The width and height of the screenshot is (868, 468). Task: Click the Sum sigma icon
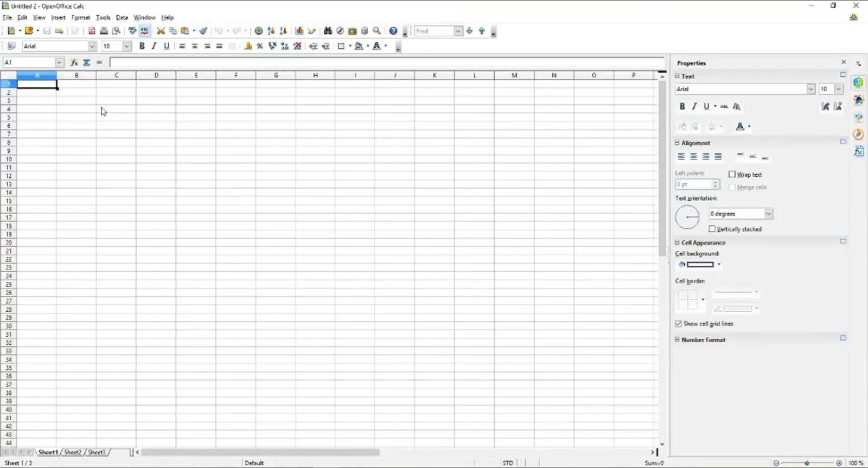[86, 62]
